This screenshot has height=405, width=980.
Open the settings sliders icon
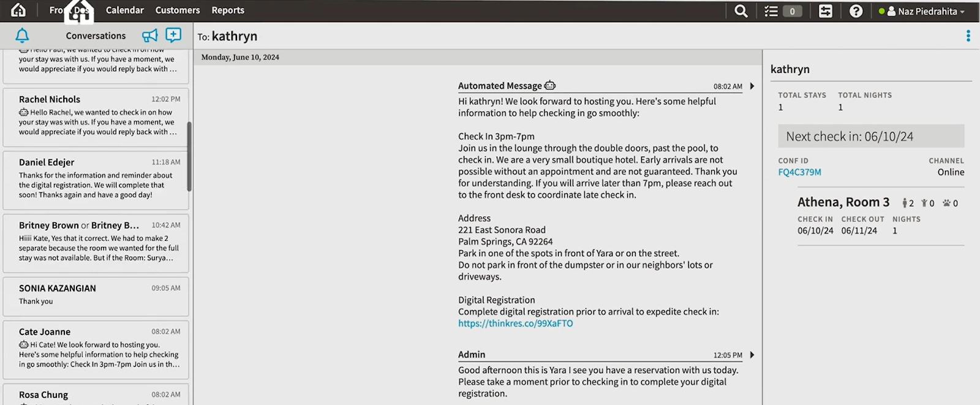[826, 11]
